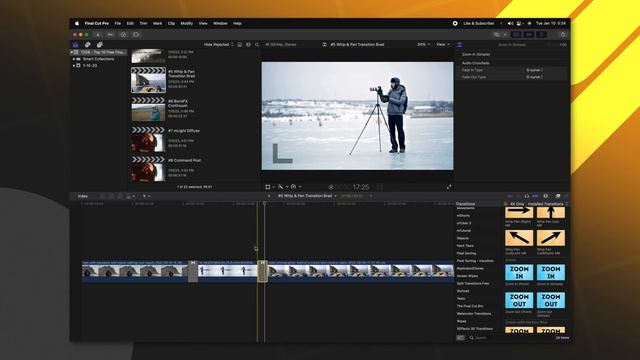Click the timeline headphones solo icon
This screenshot has width=640, height=360.
527,196
